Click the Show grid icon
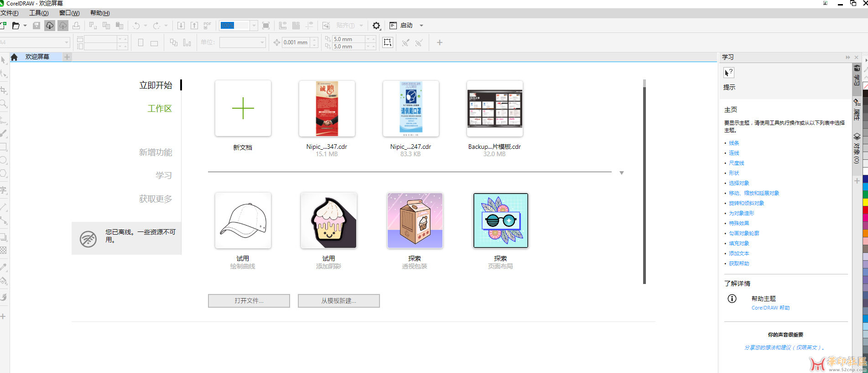This screenshot has height=373, width=868. (x=296, y=26)
